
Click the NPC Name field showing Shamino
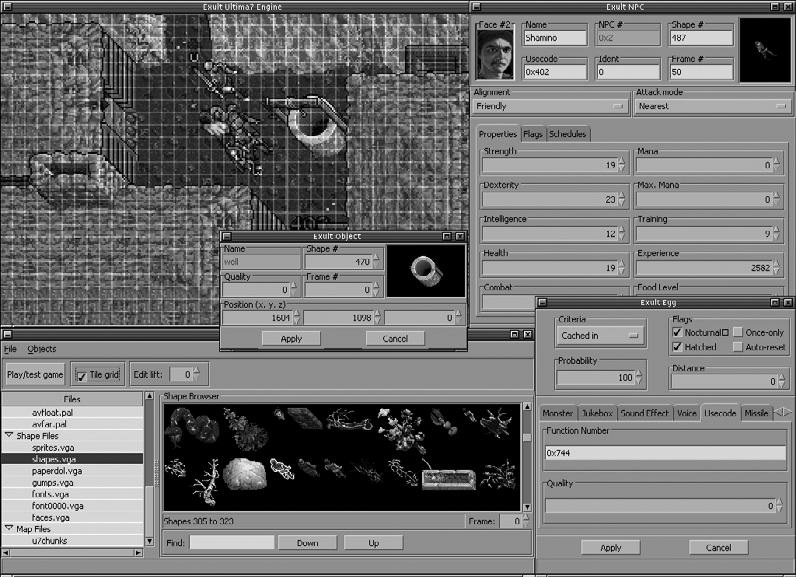[x=555, y=38]
